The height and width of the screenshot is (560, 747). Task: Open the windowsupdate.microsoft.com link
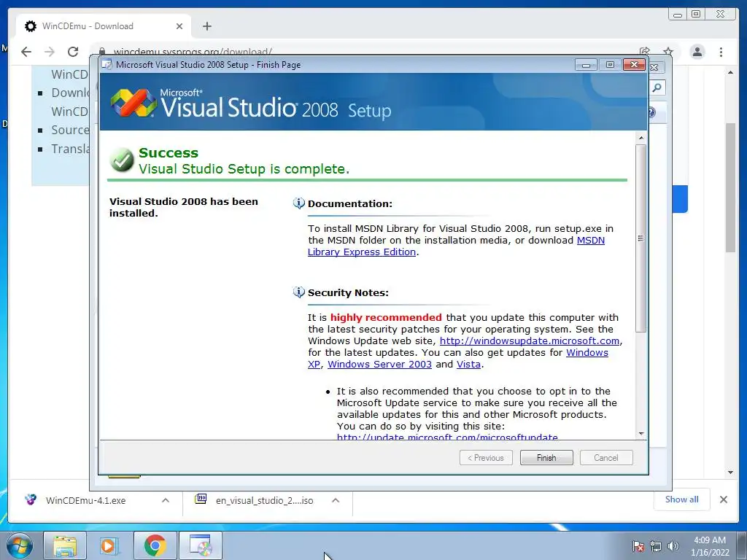530,341
